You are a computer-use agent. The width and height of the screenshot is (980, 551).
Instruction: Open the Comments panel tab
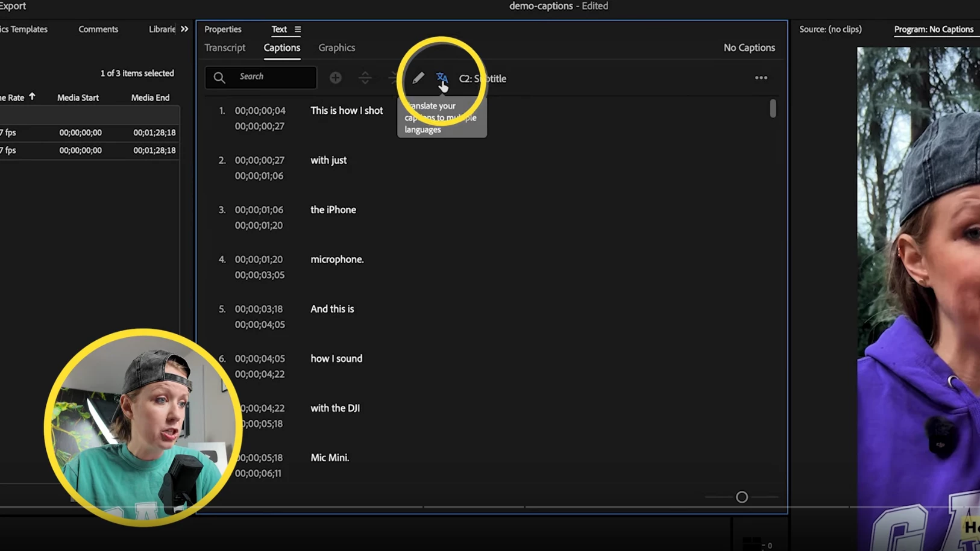coord(98,29)
